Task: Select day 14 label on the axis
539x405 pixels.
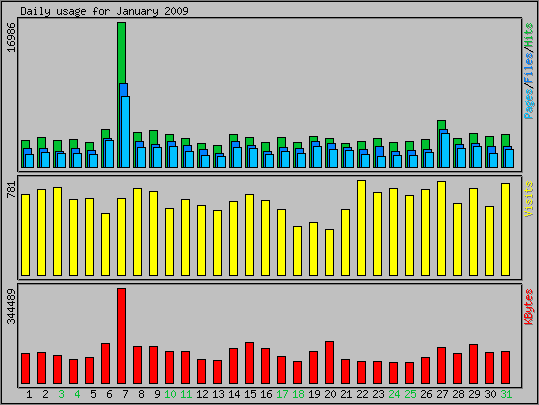Action: [234, 394]
